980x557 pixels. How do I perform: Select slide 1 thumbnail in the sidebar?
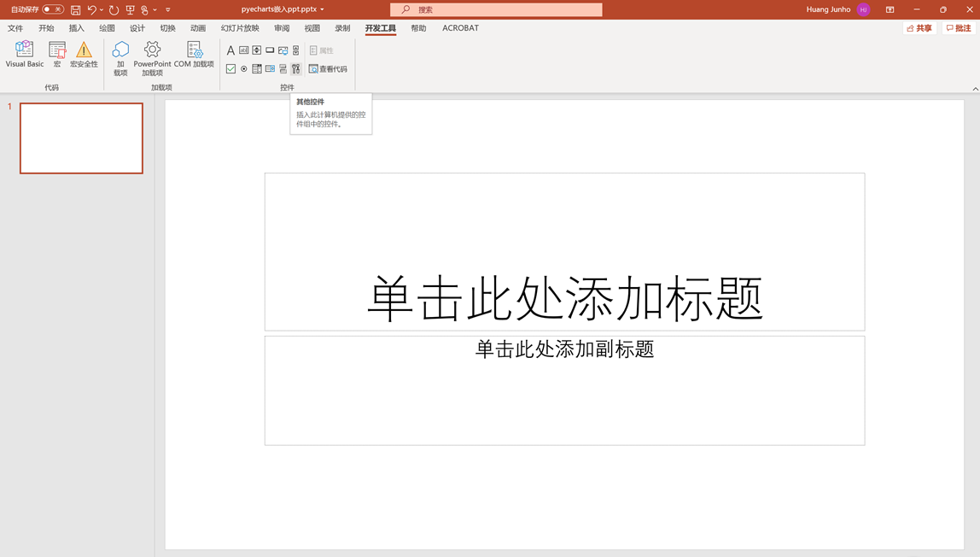pyautogui.click(x=81, y=138)
